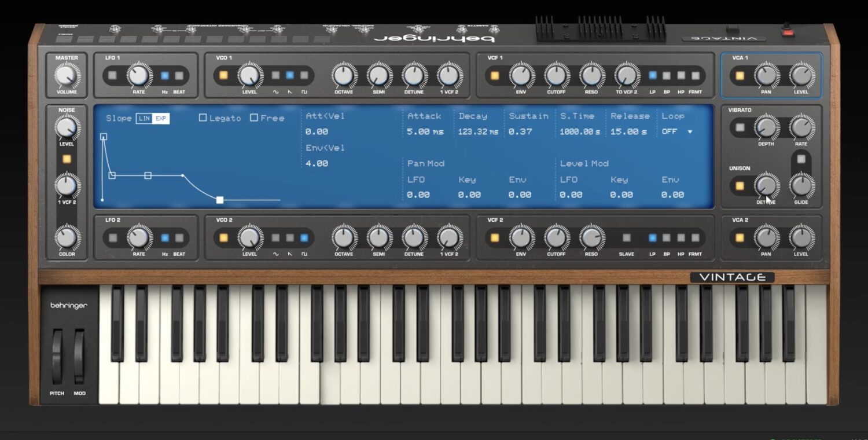
Task: Click the sustain time node on envelope graph
Action: coord(148,175)
